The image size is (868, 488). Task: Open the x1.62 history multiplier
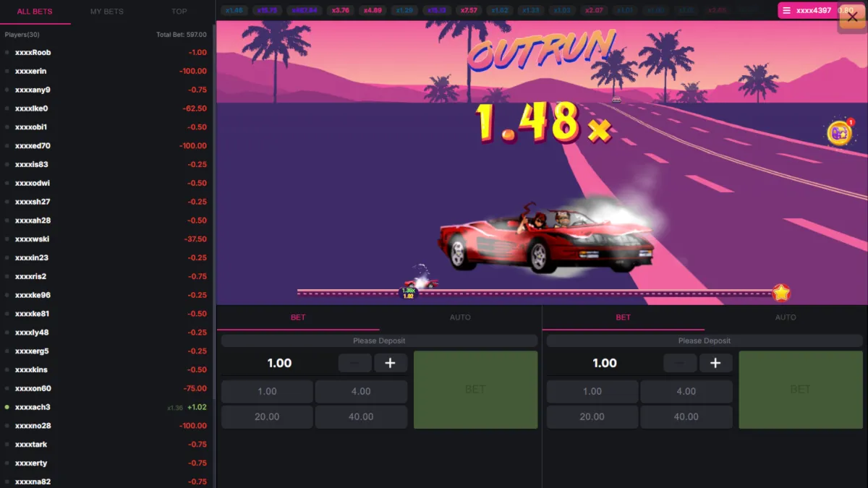coord(499,11)
